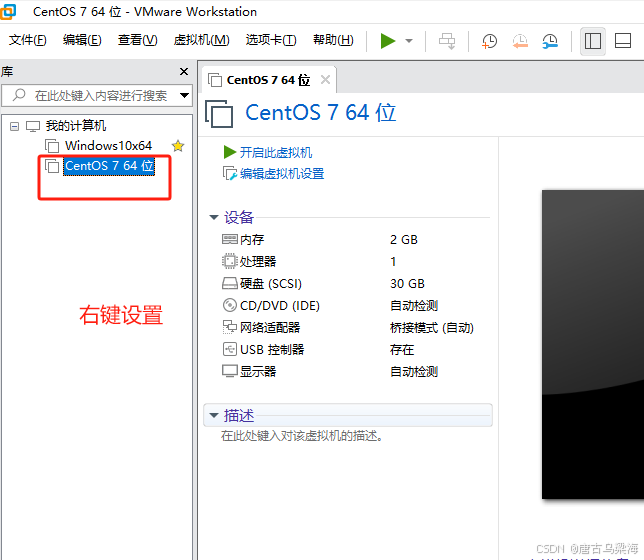Click the network adapter icon
The width and height of the screenshot is (644, 560).
tap(230, 327)
